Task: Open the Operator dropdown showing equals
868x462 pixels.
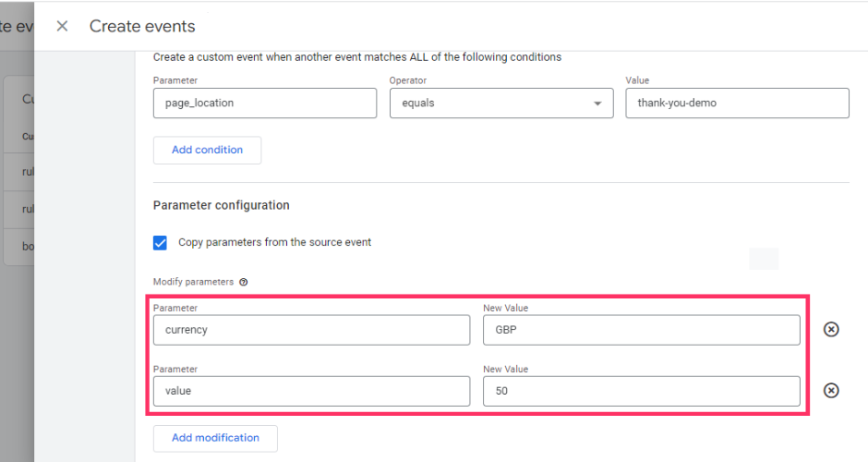Action: [x=500, y=103]
